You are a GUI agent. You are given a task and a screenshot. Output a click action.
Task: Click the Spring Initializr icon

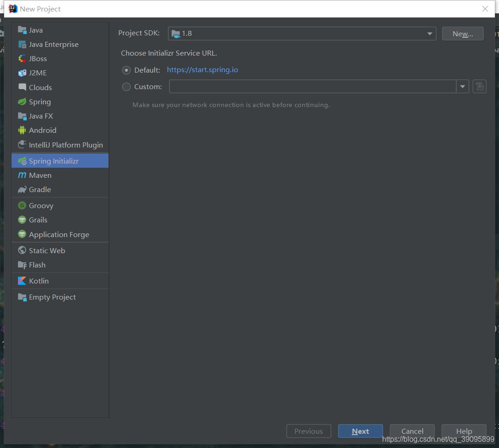[x=22, y=161]
